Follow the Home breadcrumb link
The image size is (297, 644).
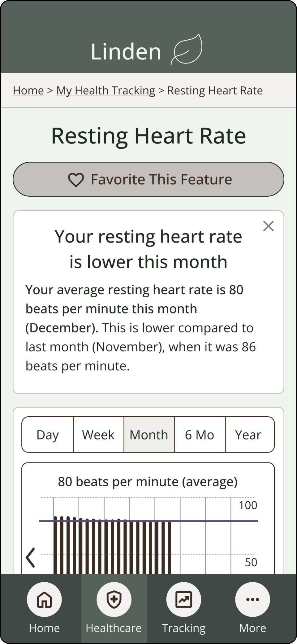(x=28, y=90)
